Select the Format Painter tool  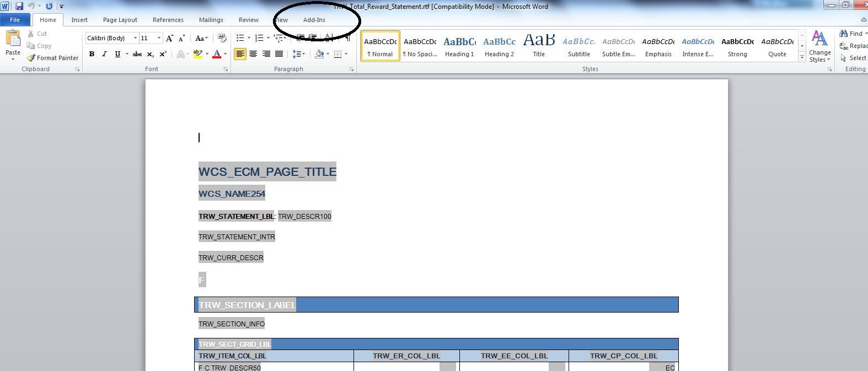(53, 58)
